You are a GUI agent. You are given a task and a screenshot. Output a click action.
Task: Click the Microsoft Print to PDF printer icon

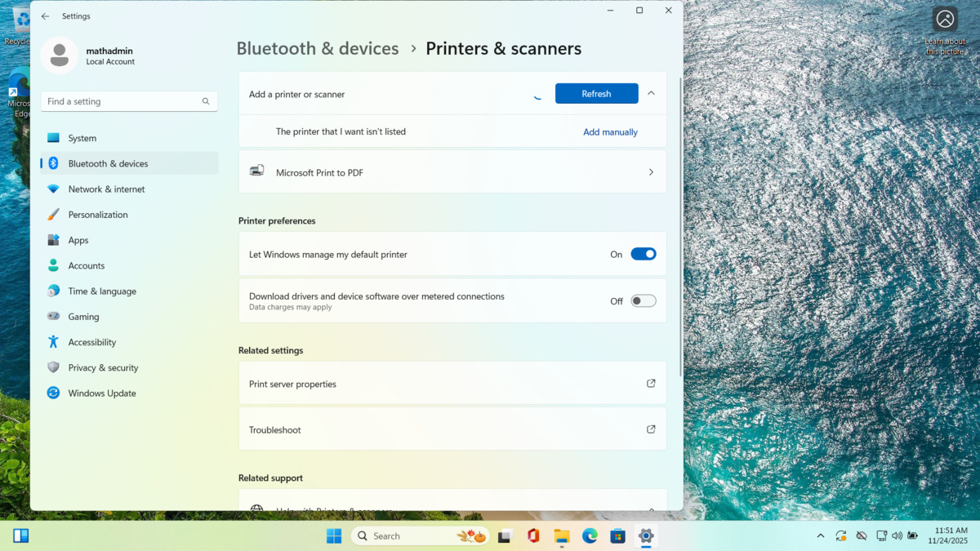(257, 171)
